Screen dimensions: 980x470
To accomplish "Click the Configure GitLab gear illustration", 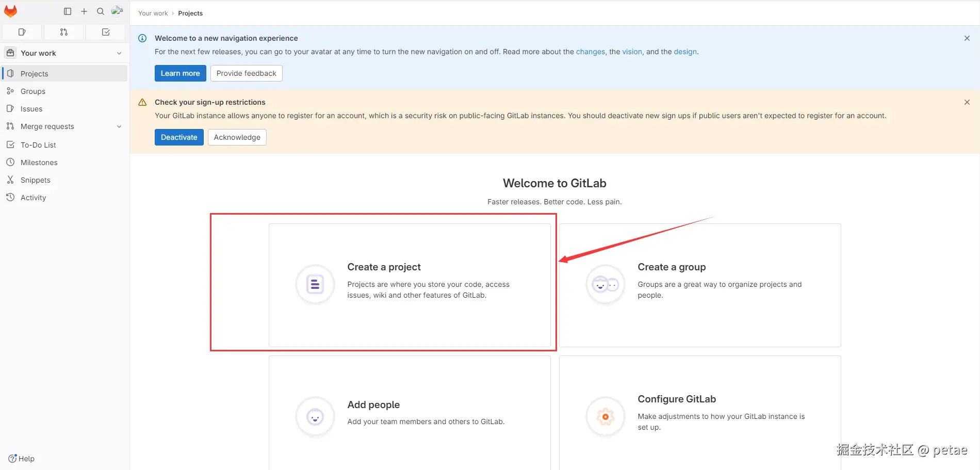I will click(606, 416).
